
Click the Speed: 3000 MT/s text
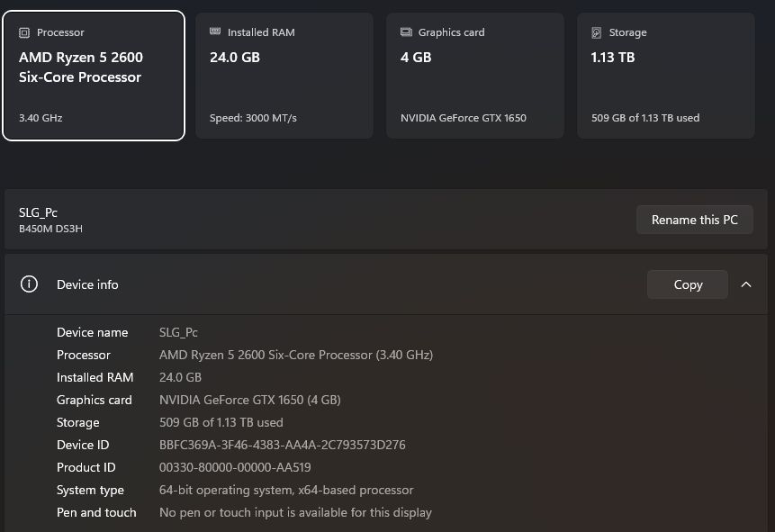click(253, 118)
